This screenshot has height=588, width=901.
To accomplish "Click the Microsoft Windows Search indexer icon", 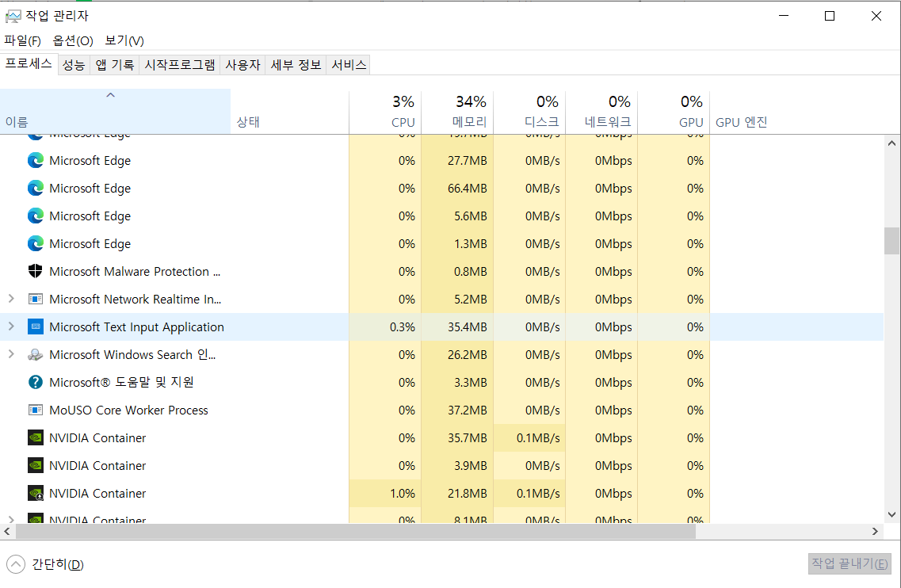I will pos(36,355).
